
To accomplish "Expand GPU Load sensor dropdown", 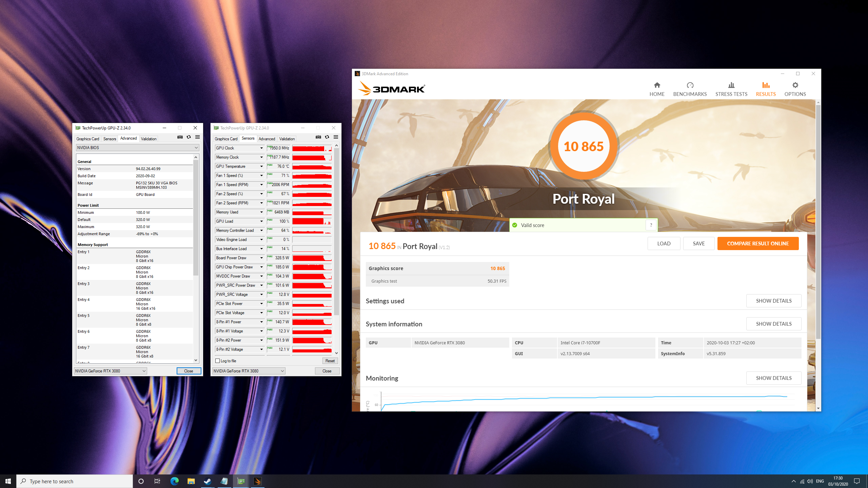I will 261,221.
